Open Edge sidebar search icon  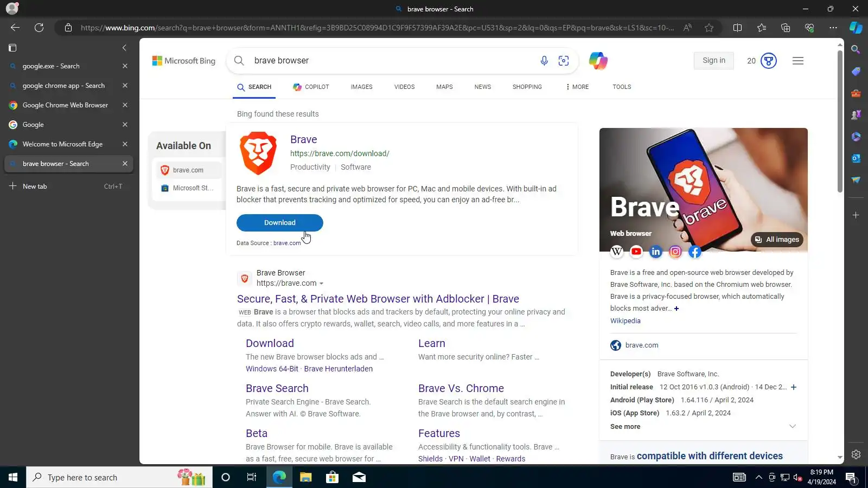pyautogui.click(x=856, y=49)
